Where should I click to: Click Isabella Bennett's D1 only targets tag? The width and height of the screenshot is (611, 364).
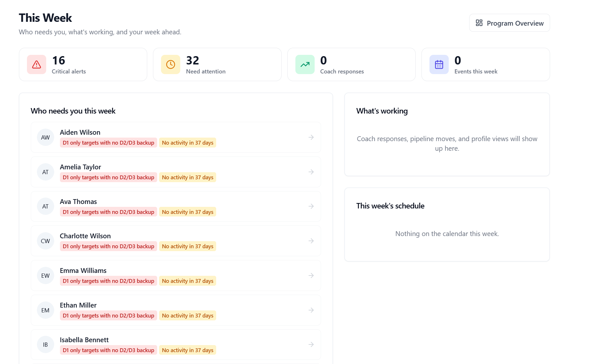[108, 350]
